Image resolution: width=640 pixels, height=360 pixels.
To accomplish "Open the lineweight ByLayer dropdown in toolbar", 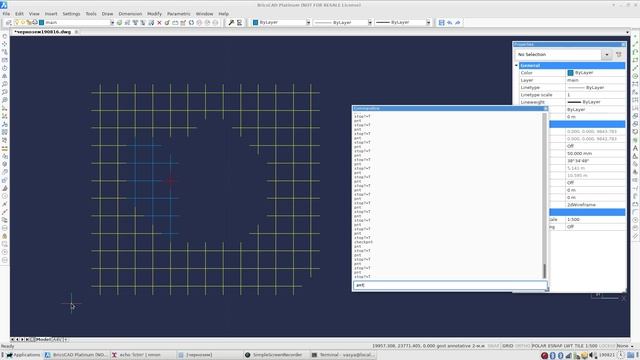I will coord(428,23).
